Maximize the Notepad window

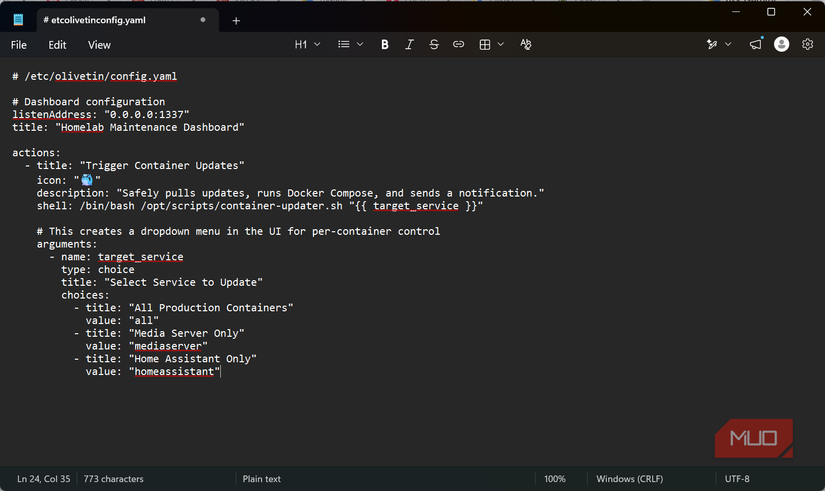(x=771, y=12)
